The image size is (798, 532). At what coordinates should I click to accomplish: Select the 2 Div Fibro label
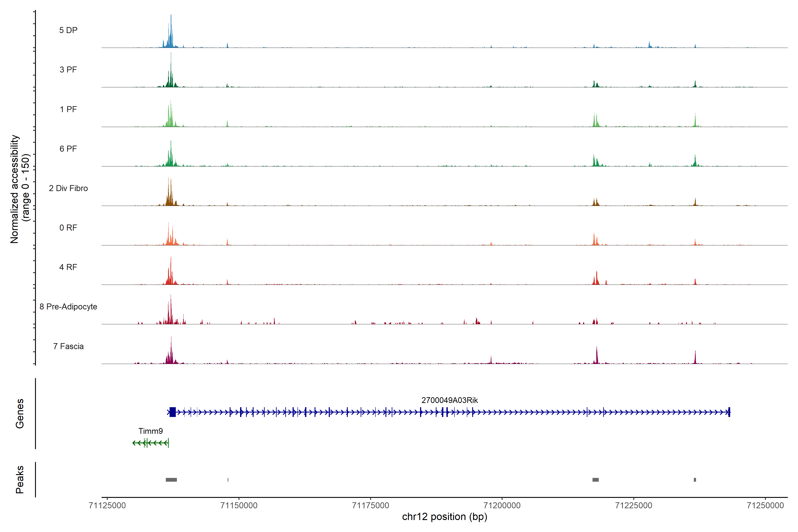pos(68,188)
